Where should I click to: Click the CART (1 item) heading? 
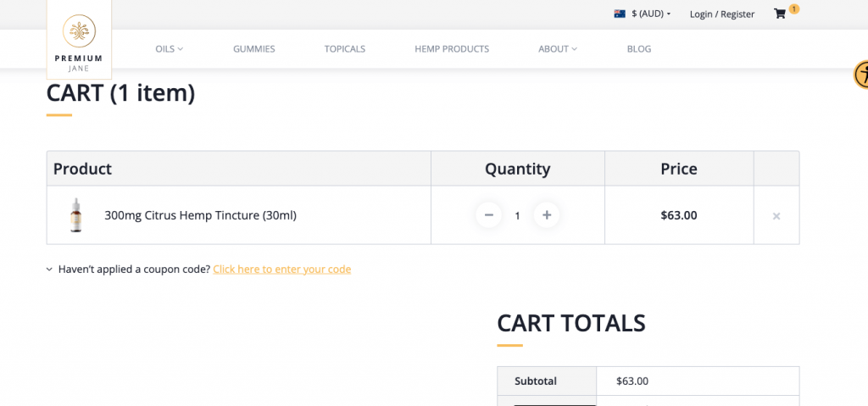(120, 93)
